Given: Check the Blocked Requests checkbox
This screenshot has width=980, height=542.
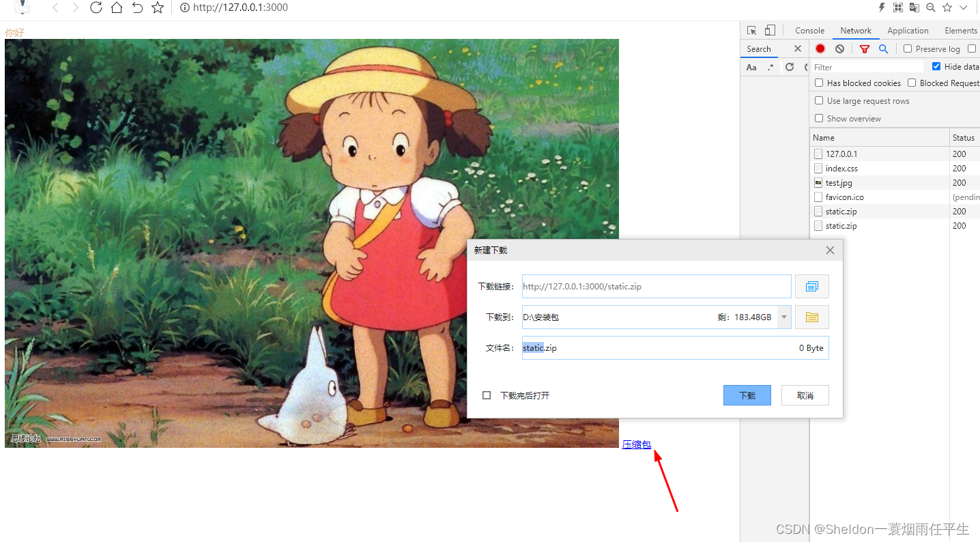Looking at the screenshot, I should pyautogui.click(x=912, y=83).
